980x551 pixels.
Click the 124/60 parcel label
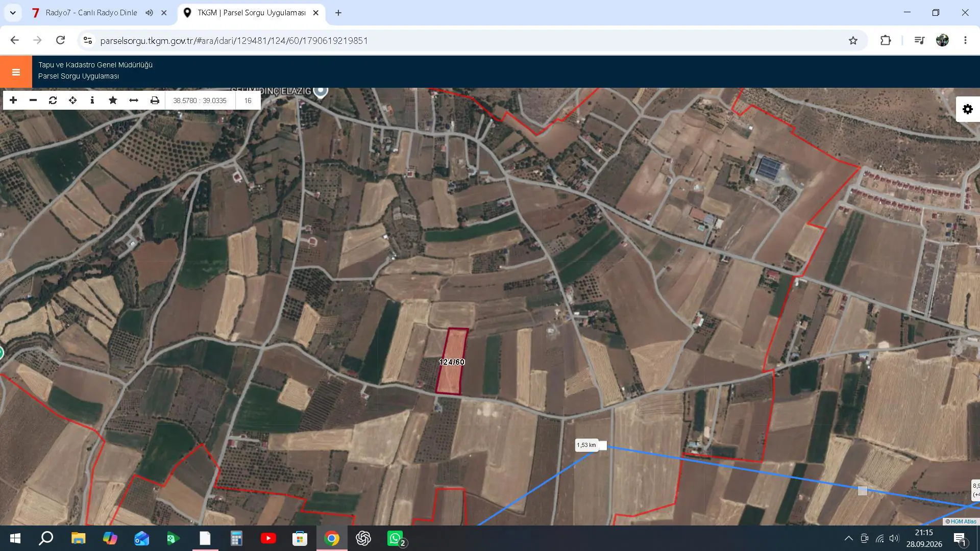[x=452, y=362]
